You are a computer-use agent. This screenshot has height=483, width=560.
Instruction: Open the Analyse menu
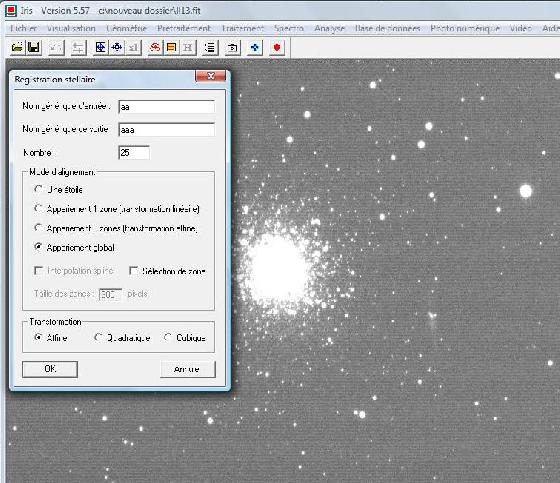pyautogui.click(x=329, y=29)
